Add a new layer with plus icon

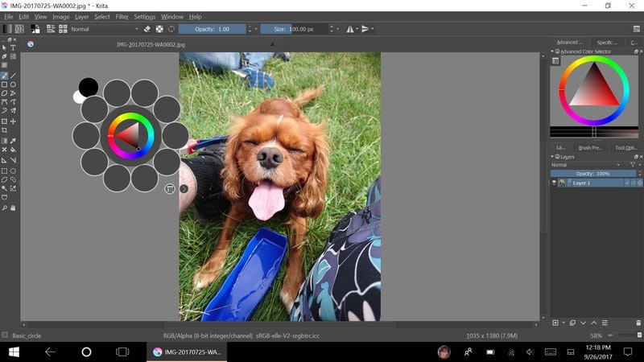pos(555,323)
